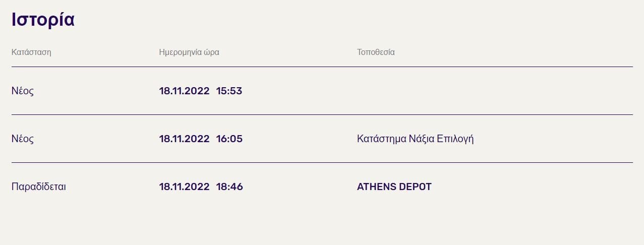Viewport: 644px width, 245px height.
Task: Click the word ώρα in the header row
Action: [212, 52]
